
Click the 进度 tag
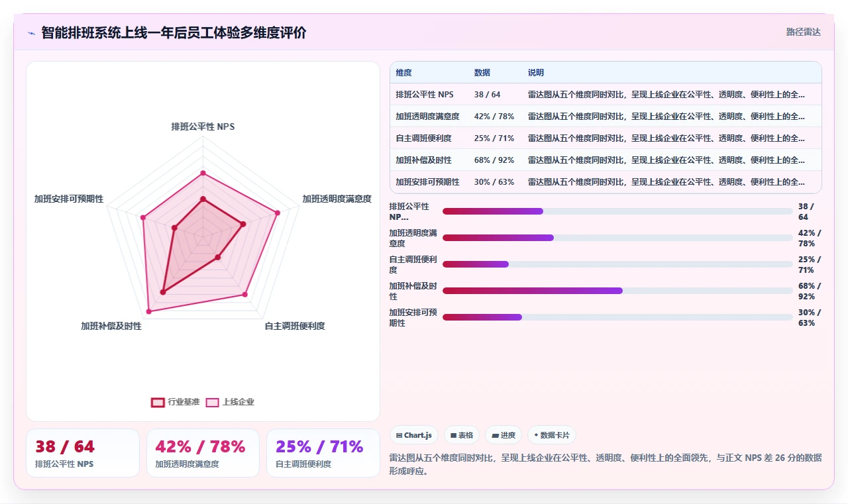click(503, 435)
